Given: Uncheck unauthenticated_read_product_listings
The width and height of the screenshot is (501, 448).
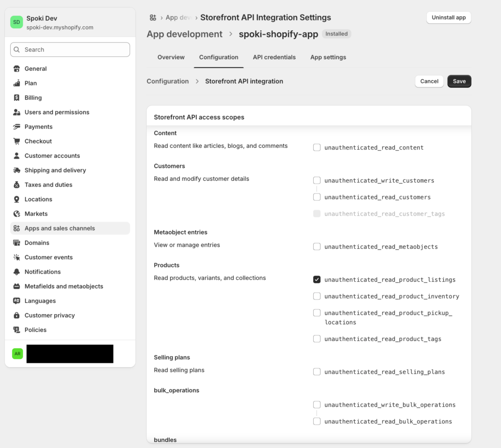Looking at the screenshot, I should point(317,280).
